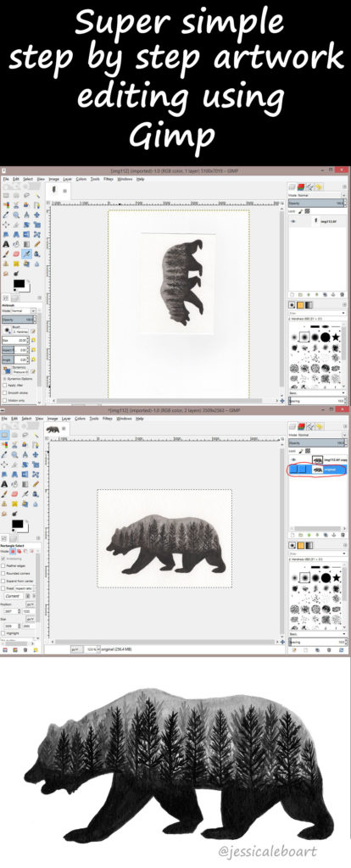Select Text tool in the Airbrush GIMP window
Screen dimensions: 351x868
tap(6, 244)
